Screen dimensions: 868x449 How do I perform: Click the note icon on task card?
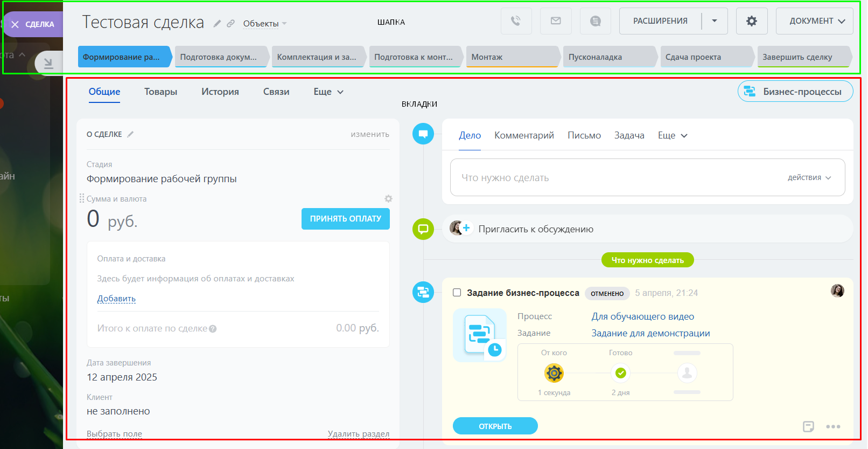coord(808,426)
